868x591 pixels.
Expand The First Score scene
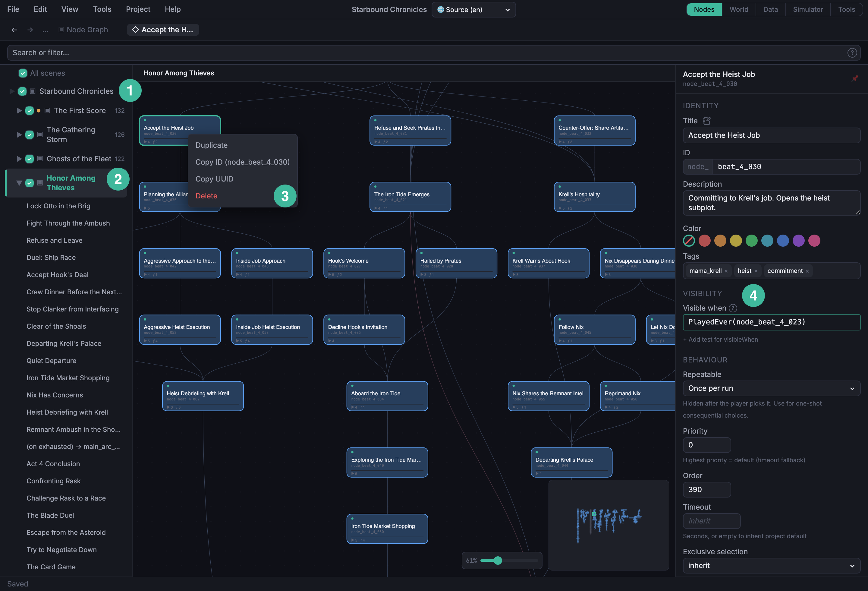click(x=19, y=111)
